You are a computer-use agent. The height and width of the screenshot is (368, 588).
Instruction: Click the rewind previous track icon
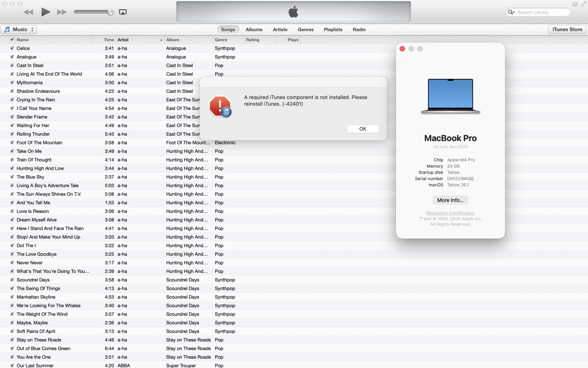pyautogui.click(x=29, y=12)
